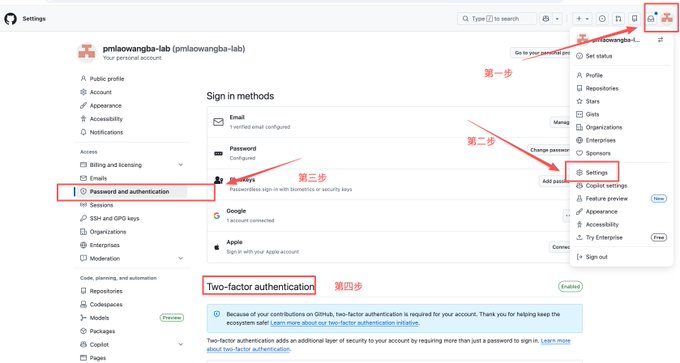Click the GitHub Octocat logo
The width and height of the screenshot is (680, 363).
[10, 19]
